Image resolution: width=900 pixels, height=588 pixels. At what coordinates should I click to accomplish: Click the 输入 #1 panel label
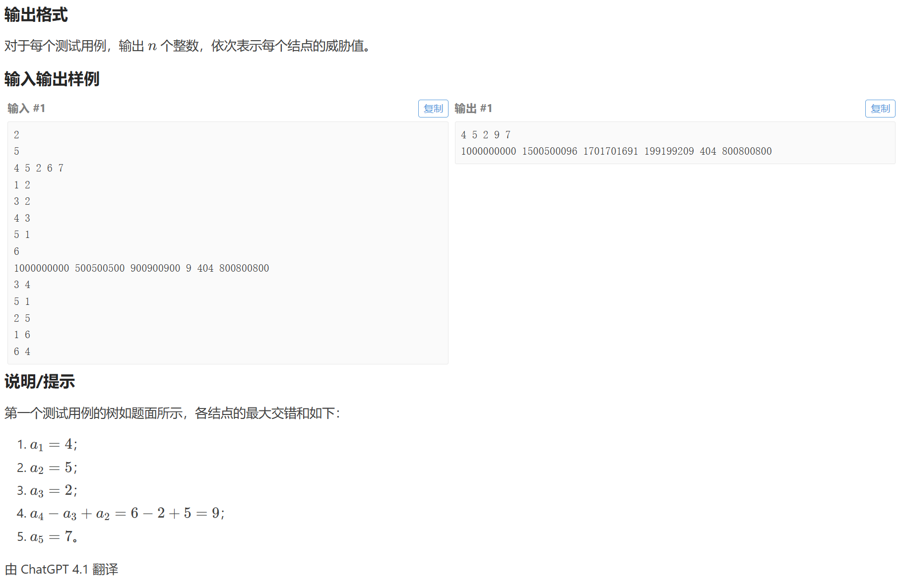click(25, 108)
